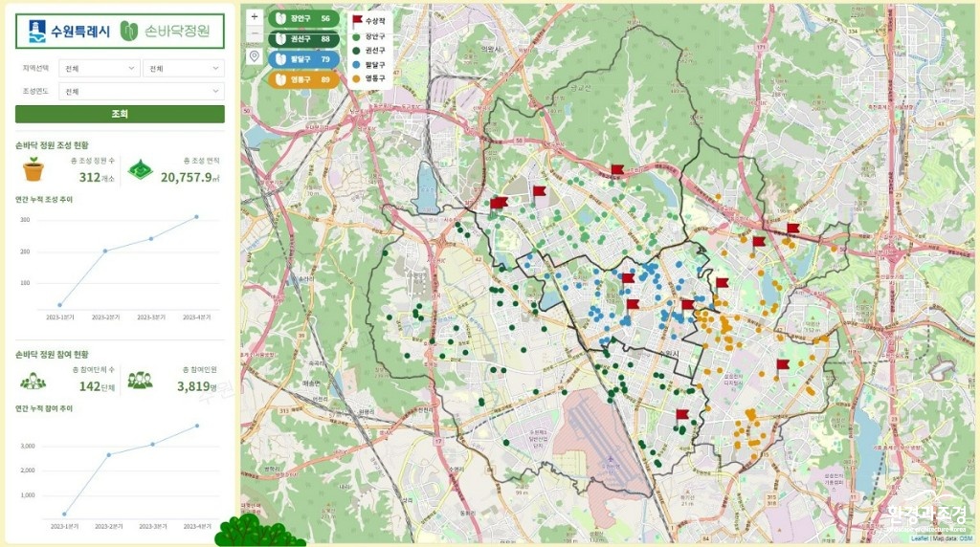Open the first 지역선택 dropdown
The height and width of the screenshot is (547, 980).
click(100, 68)
